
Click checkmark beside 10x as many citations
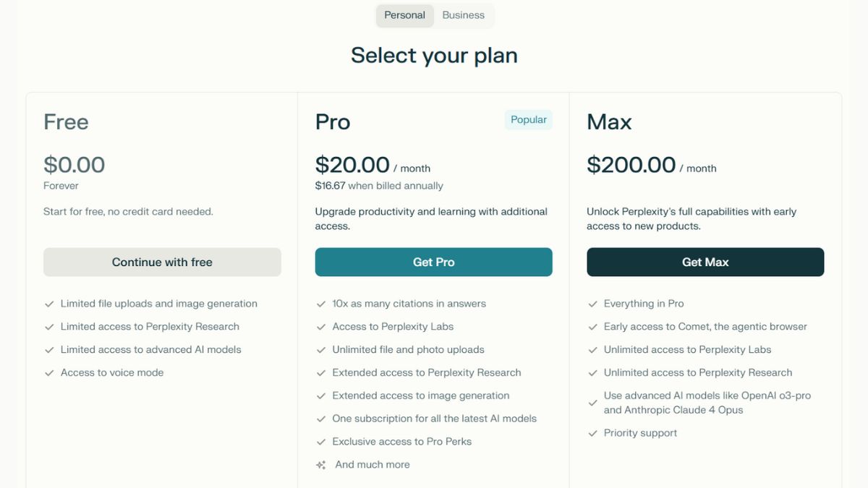321,304
